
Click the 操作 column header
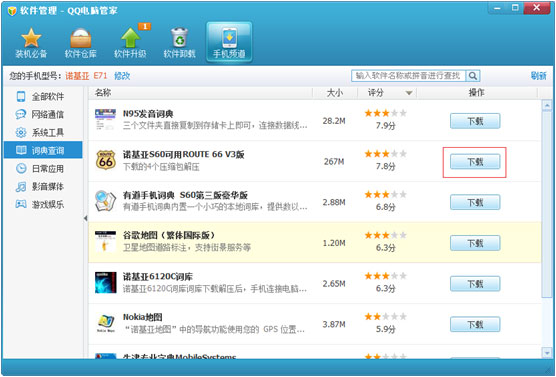[476, 93]
